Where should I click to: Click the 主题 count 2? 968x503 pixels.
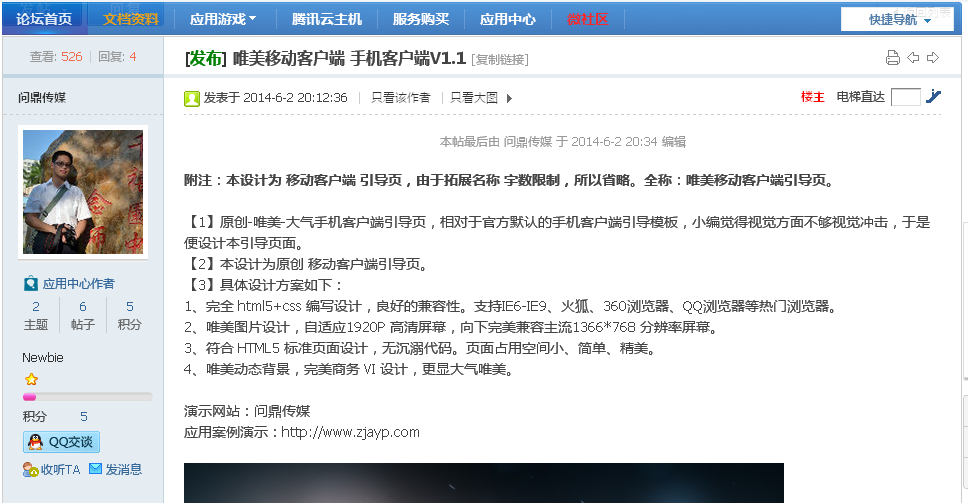pyautogui.click(x=36, y=307)
